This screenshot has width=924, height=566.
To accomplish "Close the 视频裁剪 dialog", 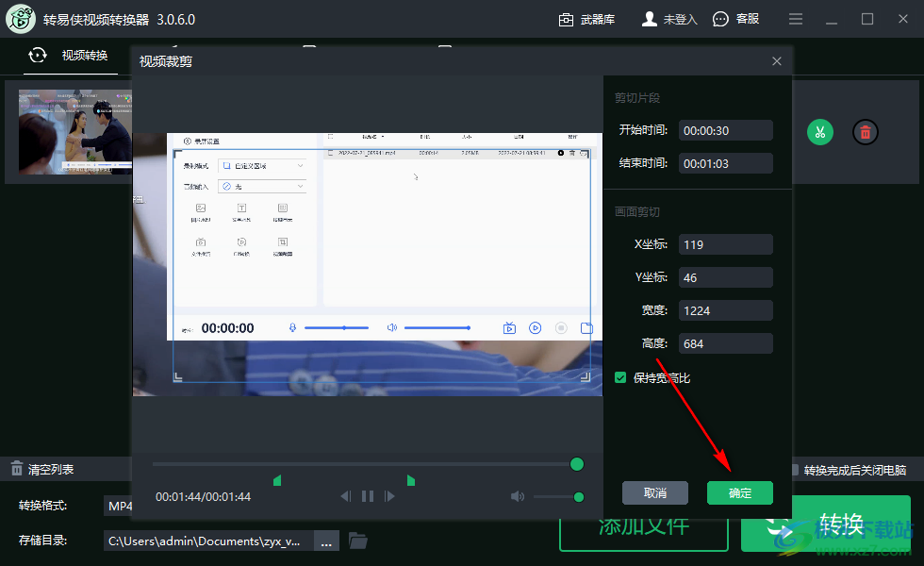I will coord(777,61).
